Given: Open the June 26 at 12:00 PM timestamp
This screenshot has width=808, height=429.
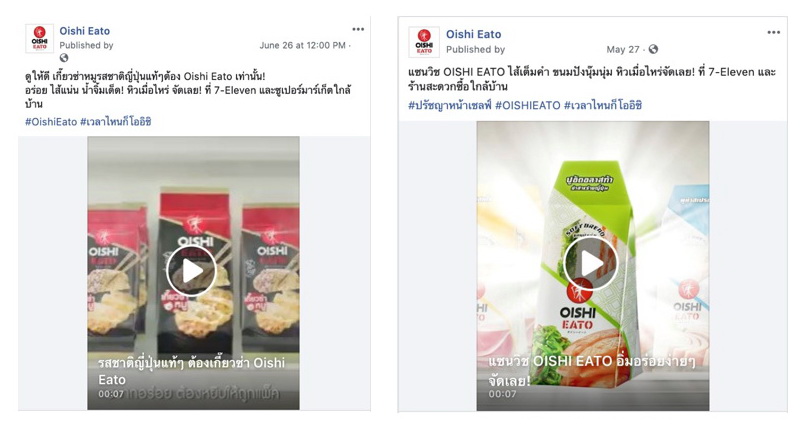Looking at the screenshot, I should tap(302, 45).
